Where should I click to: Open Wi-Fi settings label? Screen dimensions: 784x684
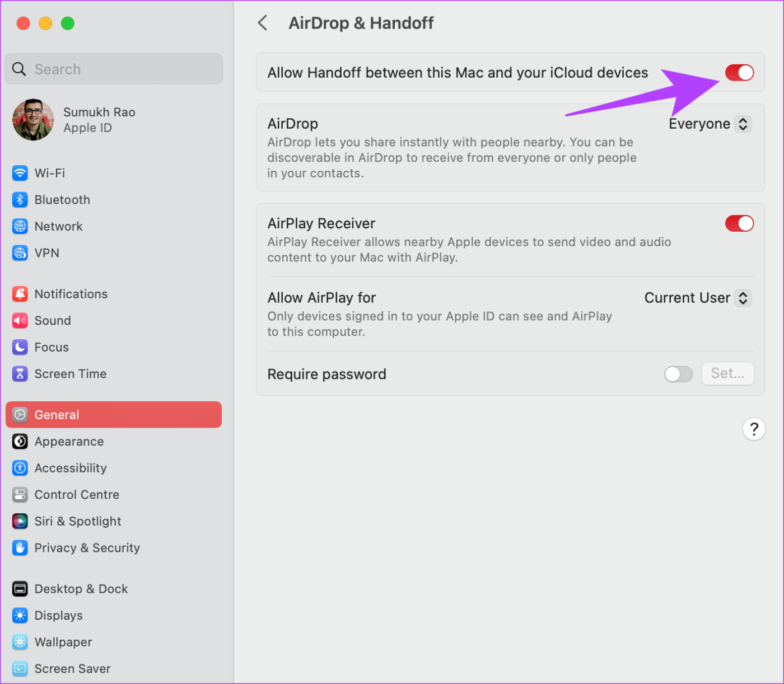[x=50, y=173]
